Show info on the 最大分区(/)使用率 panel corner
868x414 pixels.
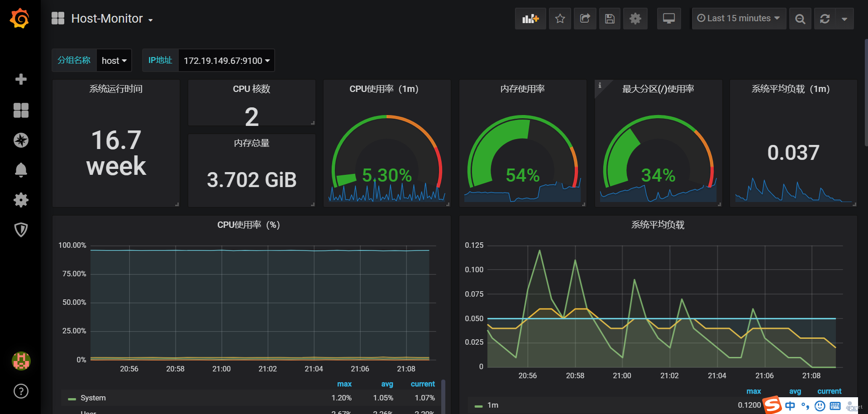tap(600, 85)
